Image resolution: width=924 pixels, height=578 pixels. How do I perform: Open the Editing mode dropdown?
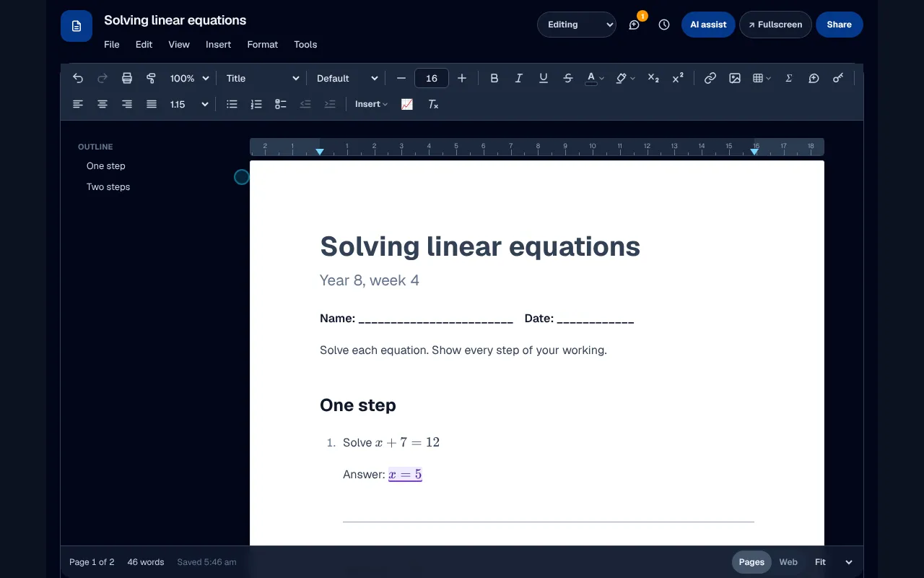point(577,25)
